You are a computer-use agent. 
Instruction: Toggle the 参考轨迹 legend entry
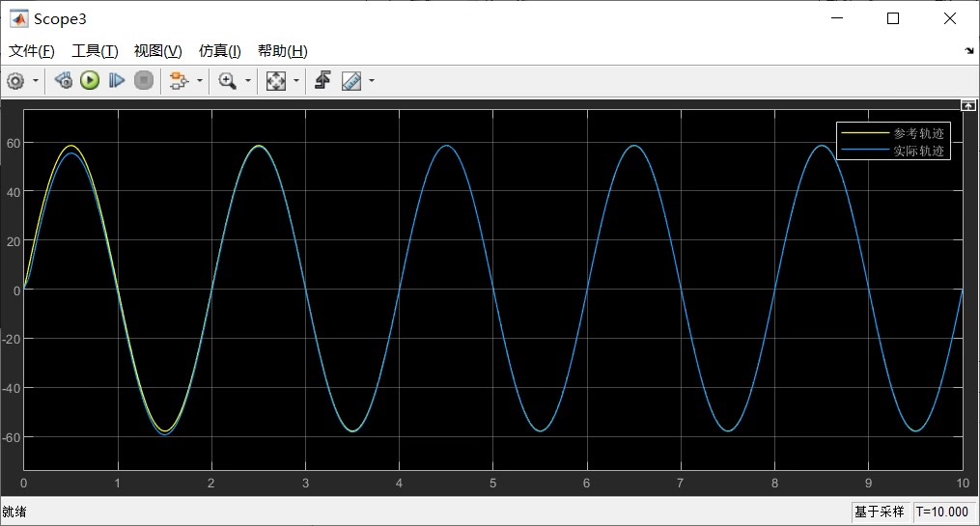pos(918,133)
